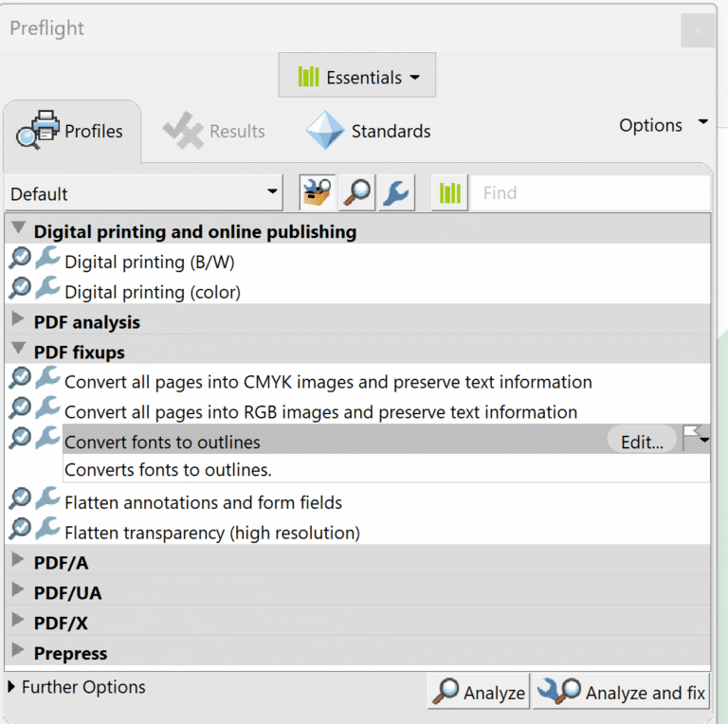The height and width of the screenshot is (724, 728).
Task: Show single fixups with wrench icon
Action: coord(396,192)
